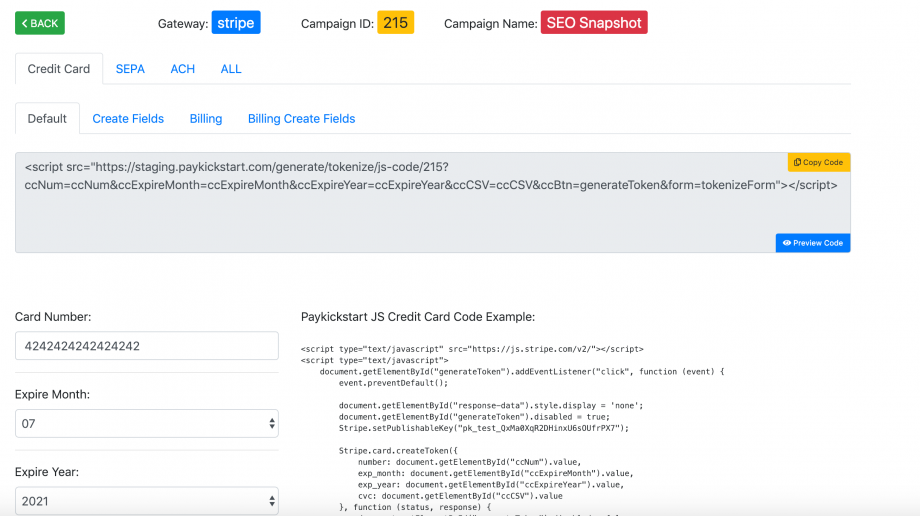This screenshot has width=920, height=516.
Task: Click the Preview Code button
Action: [813, 243]
